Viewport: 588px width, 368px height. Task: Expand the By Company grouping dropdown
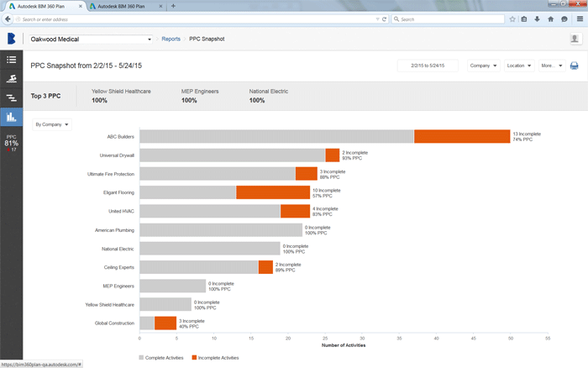(51, 124)
